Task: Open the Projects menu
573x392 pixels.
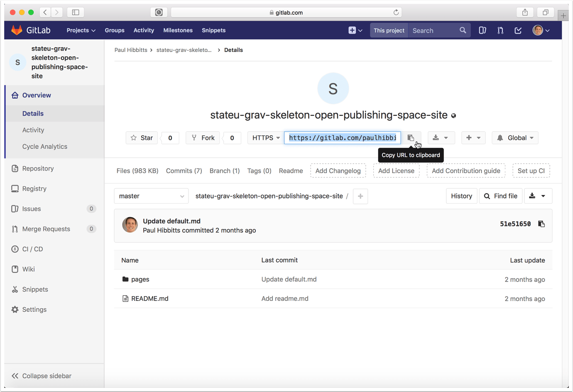Action: [x=81, y=30]
